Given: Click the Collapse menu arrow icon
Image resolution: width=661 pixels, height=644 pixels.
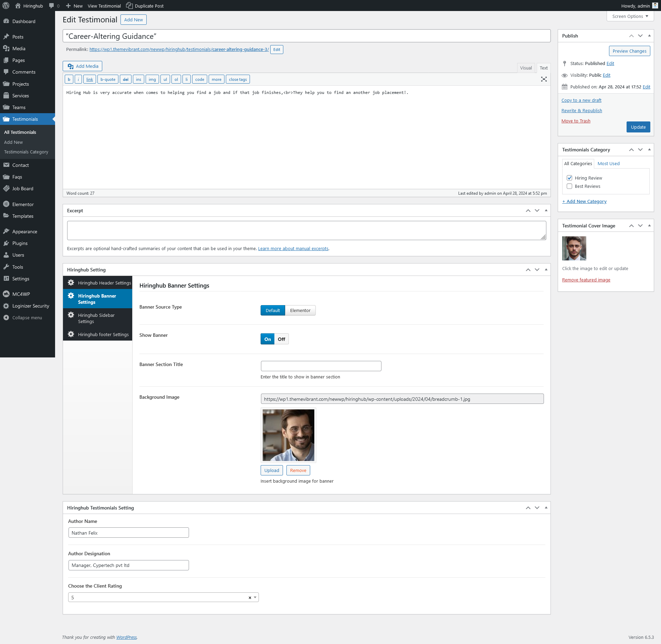Looking at the screenshot, I should click(x=6, y=318).
